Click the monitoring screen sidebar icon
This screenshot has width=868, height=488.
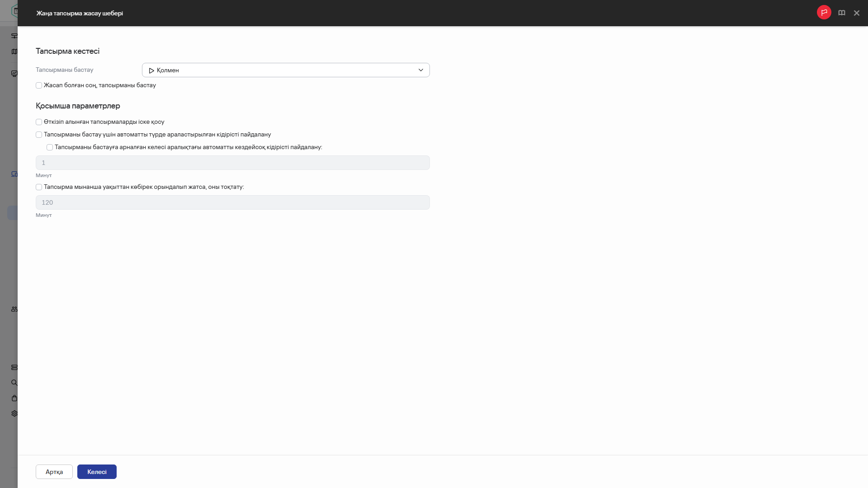[14, 73]
